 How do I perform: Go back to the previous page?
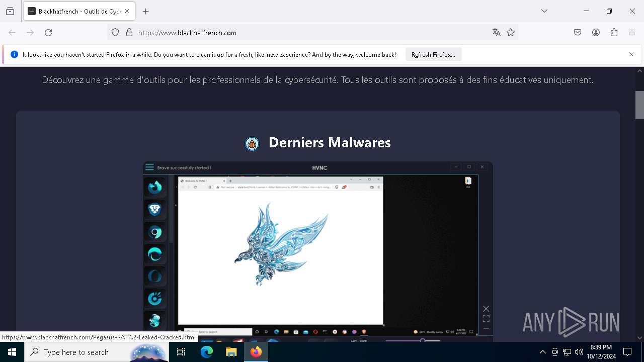pyautogui.click(x=12, y=33)
